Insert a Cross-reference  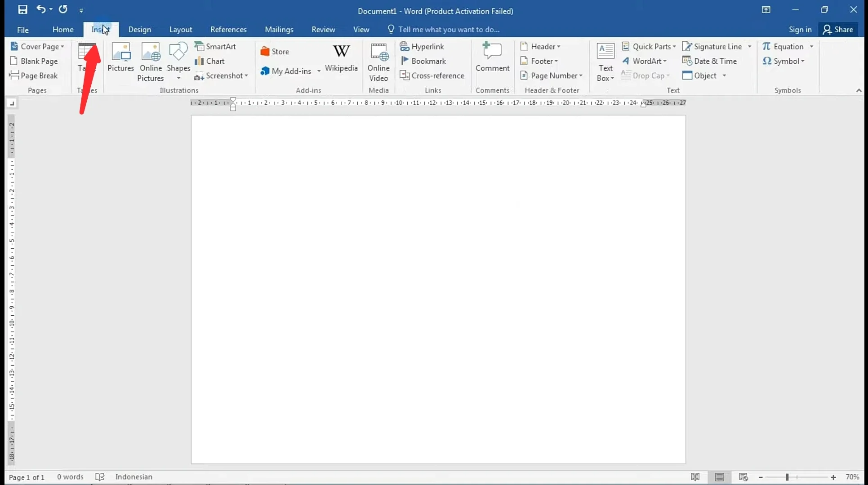point(432,75)
